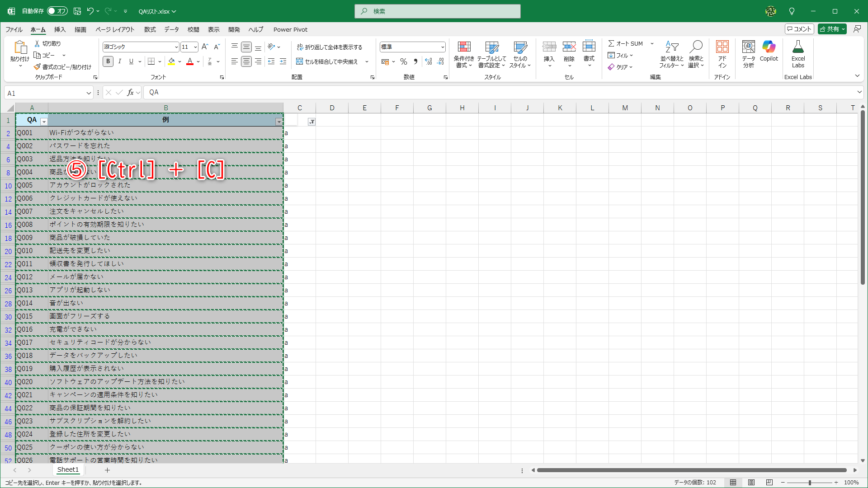Click the Comments button
Image resolution: width=868 pixels, height=488 pixels.
click(x=799, y=29)
